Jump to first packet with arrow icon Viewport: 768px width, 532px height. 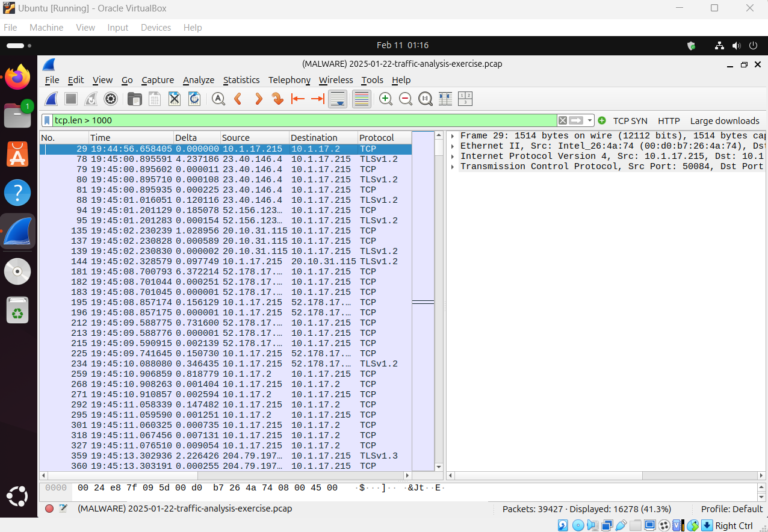tap(298, 99)
